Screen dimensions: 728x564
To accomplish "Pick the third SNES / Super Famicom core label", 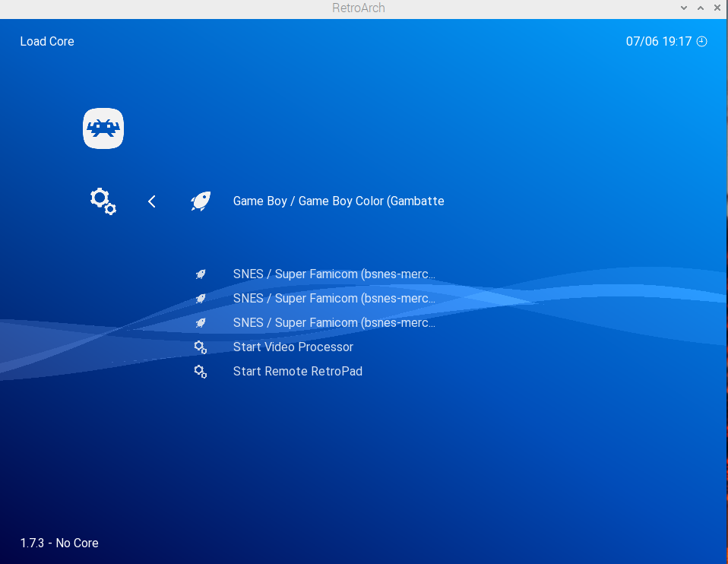I will coord(334,323).
